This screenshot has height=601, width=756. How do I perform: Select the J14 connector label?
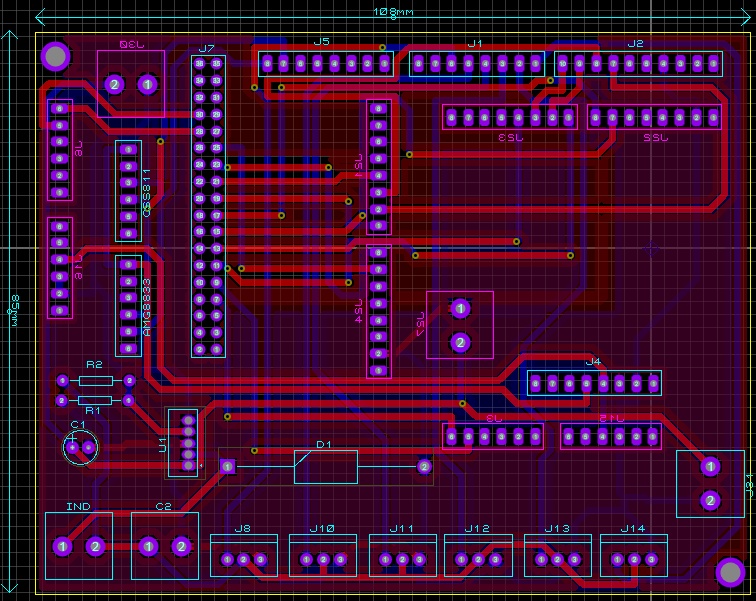coord(633,529)
